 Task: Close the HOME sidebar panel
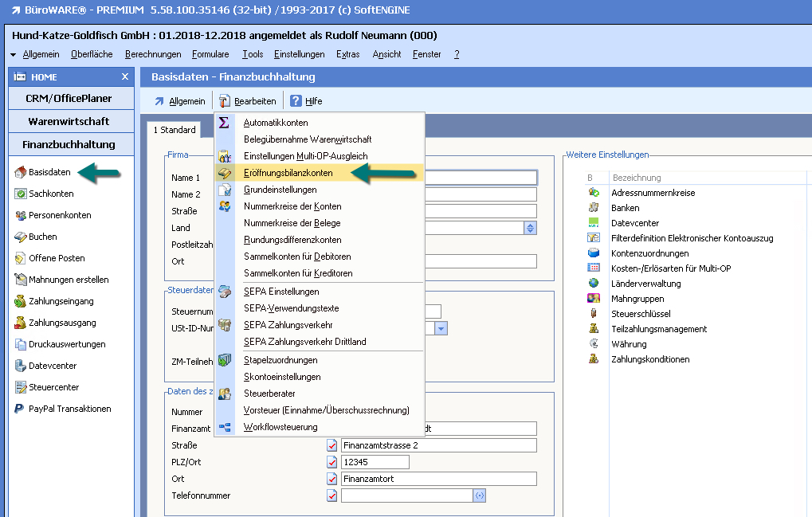(x=124, y=76)
